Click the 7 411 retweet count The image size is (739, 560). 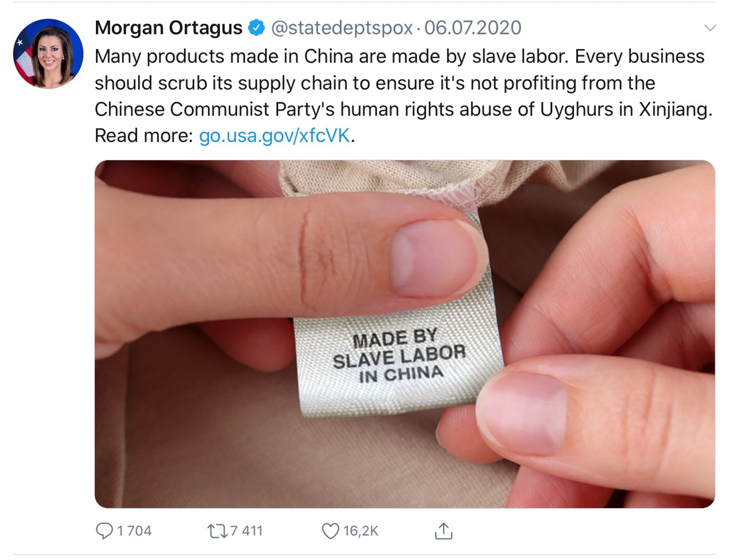coord(246,531)
